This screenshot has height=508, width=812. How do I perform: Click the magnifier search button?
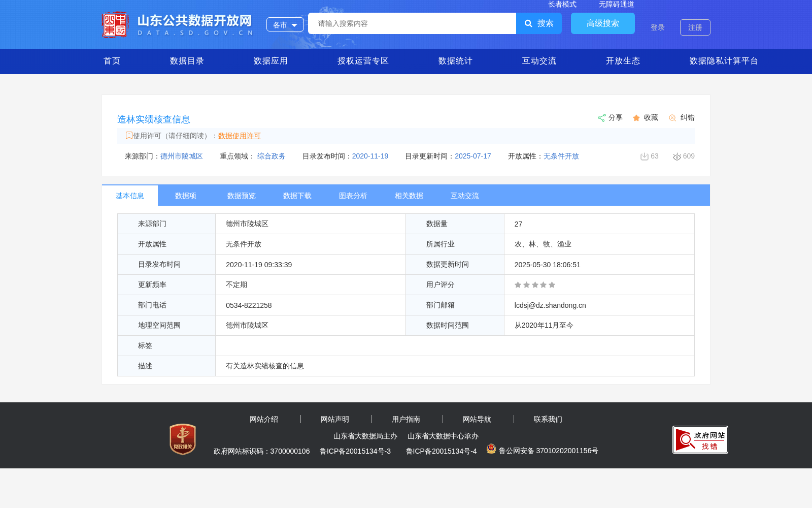point(539,23)
